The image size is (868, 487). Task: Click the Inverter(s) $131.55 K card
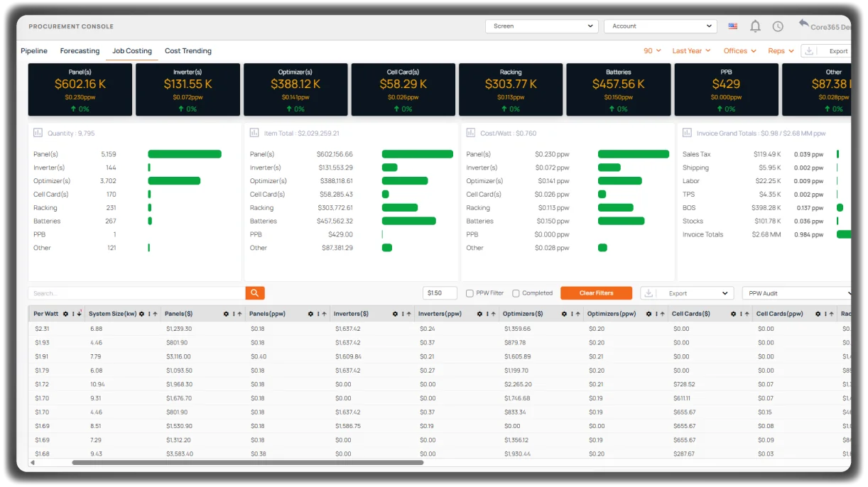(188, 89)
